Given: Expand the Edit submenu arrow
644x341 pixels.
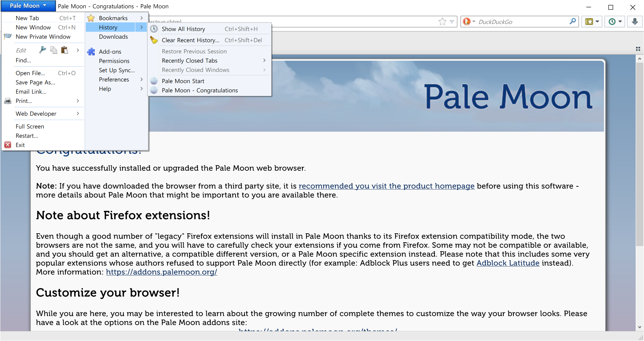Looking at the screenshot, I should [78, 50].
